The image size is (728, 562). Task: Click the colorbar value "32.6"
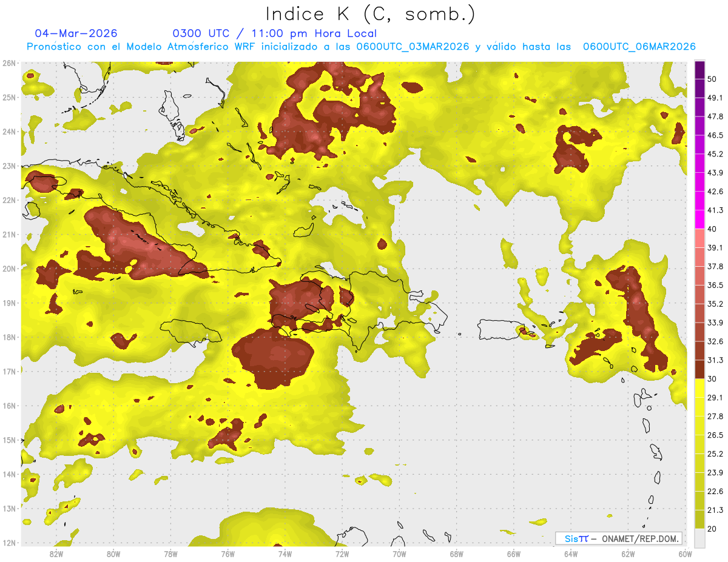715,341
